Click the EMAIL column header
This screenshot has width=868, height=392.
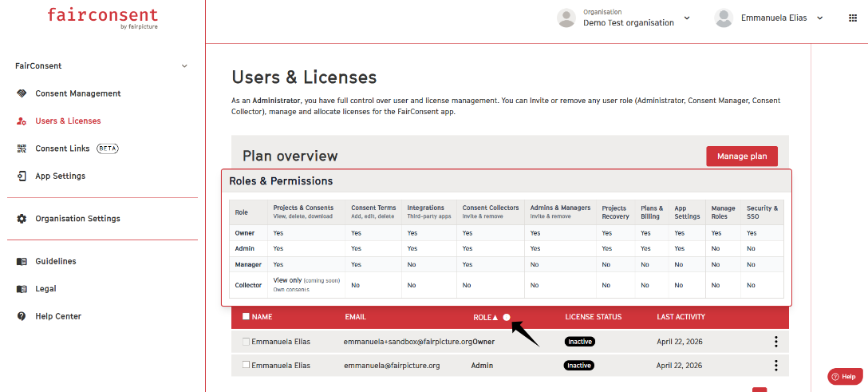pyautogui.click(x=355, y=317)
